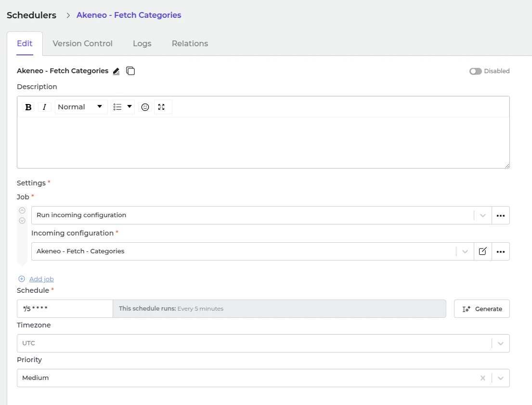Switch to the Version Control tab
The width and height of the screenshot is (532, 405).
[x=82, y=43]
